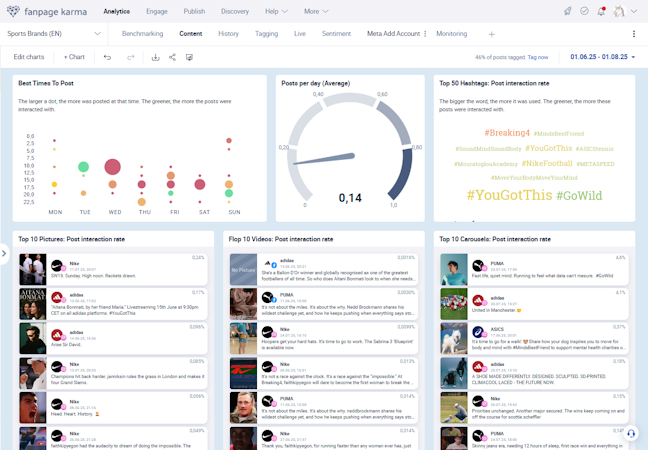Click the 0,14 posts per day value

tap(350, 198)
